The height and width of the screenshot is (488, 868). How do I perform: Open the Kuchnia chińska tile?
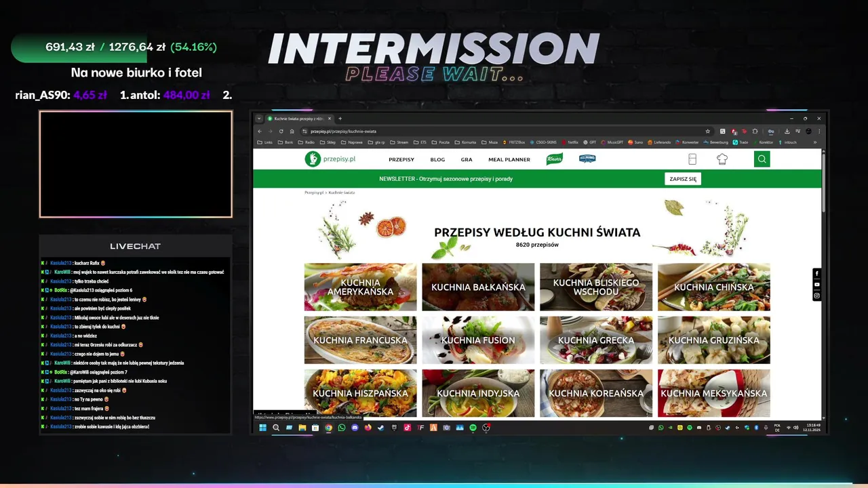pyautogui.click(x=714, y=287)
